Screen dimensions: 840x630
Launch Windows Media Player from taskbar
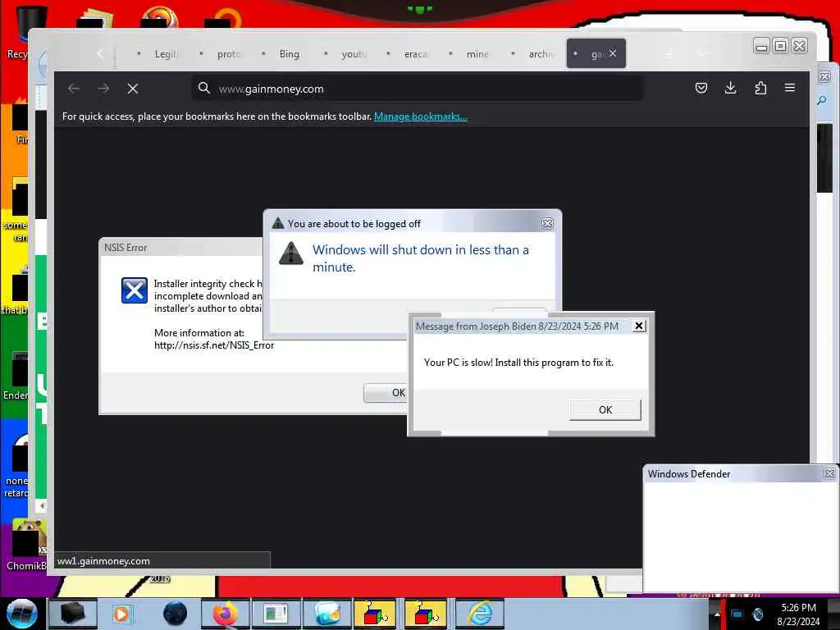point(121,614)
